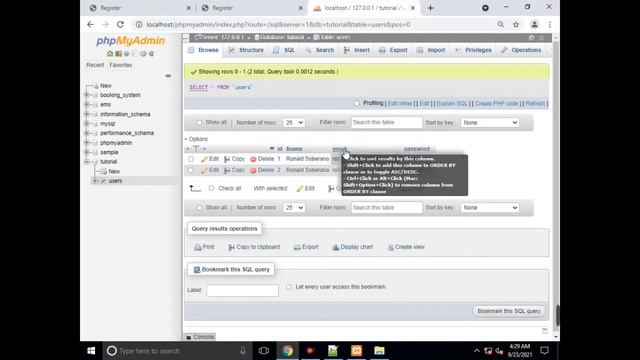This screenshot has width=640, height=360.
Task: Click Edit pencil for row 2
Action: (x=204, y=170)
